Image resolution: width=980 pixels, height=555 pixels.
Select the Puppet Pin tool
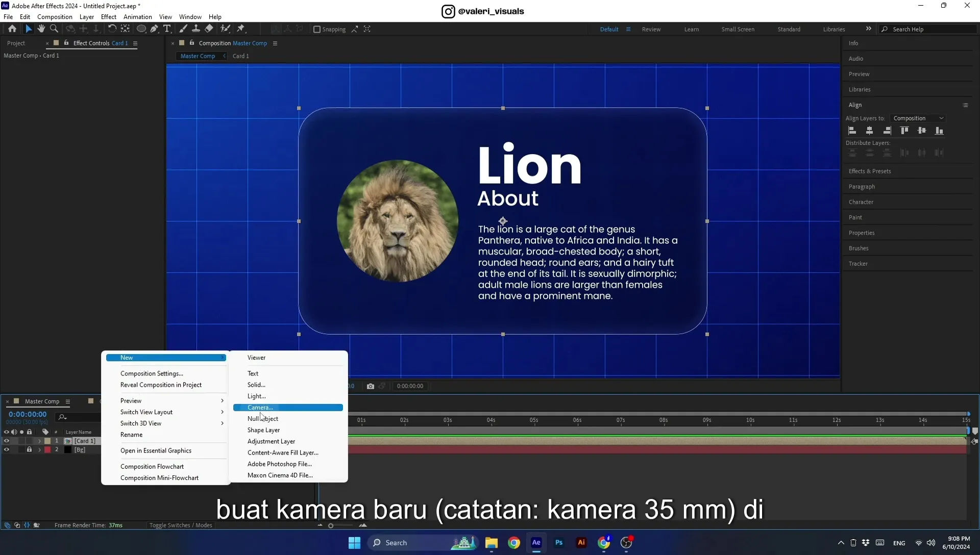click(241, 29)
